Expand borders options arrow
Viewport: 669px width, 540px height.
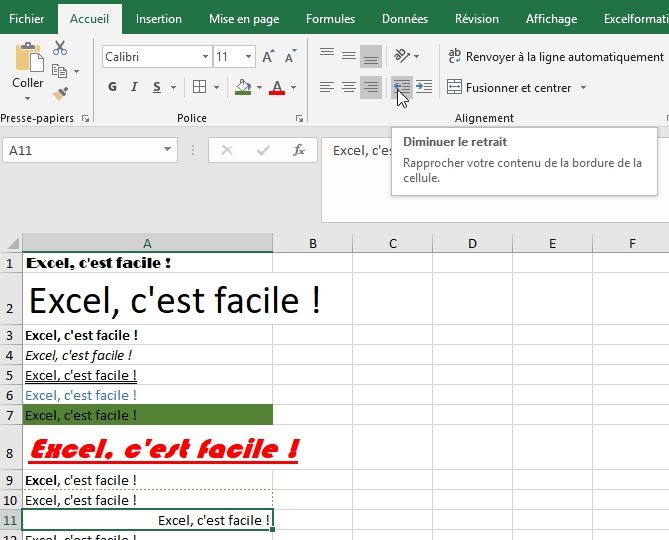[216, 87]
